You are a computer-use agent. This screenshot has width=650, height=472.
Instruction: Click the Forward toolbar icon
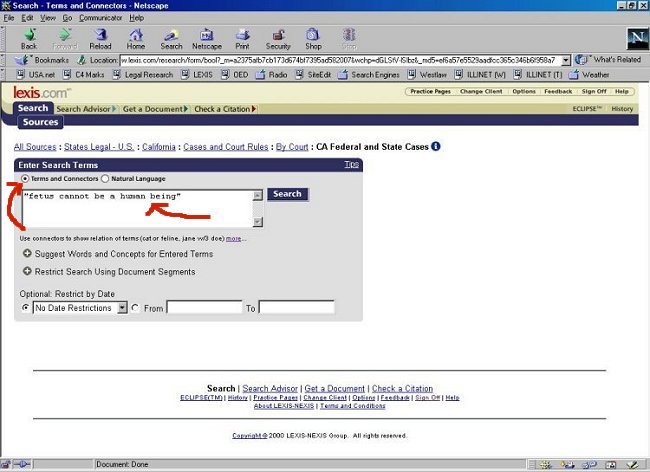65,39
